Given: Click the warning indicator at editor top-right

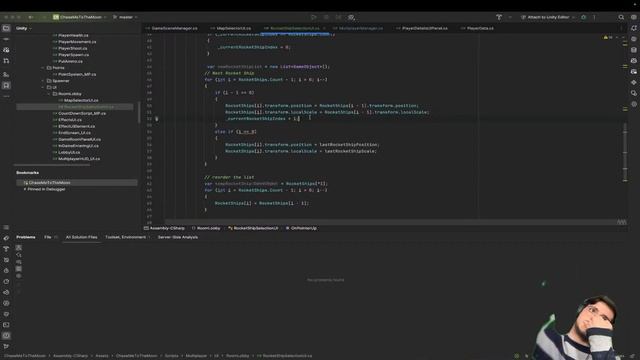Looking at the screenshot, I should click(x=608, y=37).
